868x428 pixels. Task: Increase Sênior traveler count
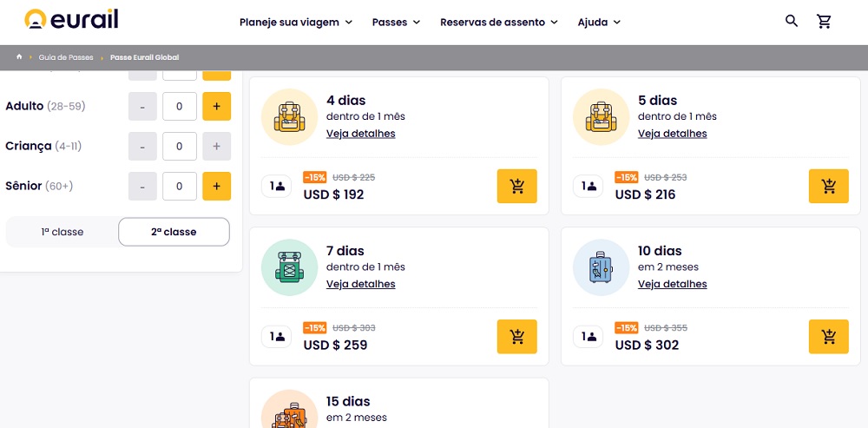point(216,185)
